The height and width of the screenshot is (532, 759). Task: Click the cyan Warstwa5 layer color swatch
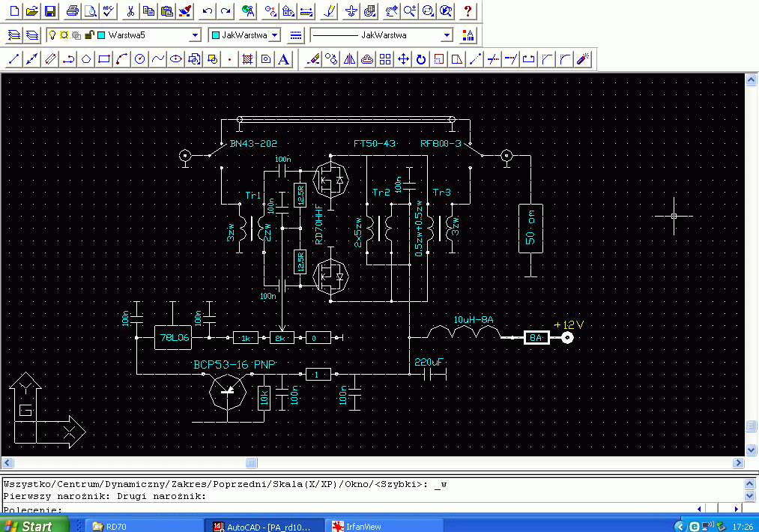click(101, 35)
